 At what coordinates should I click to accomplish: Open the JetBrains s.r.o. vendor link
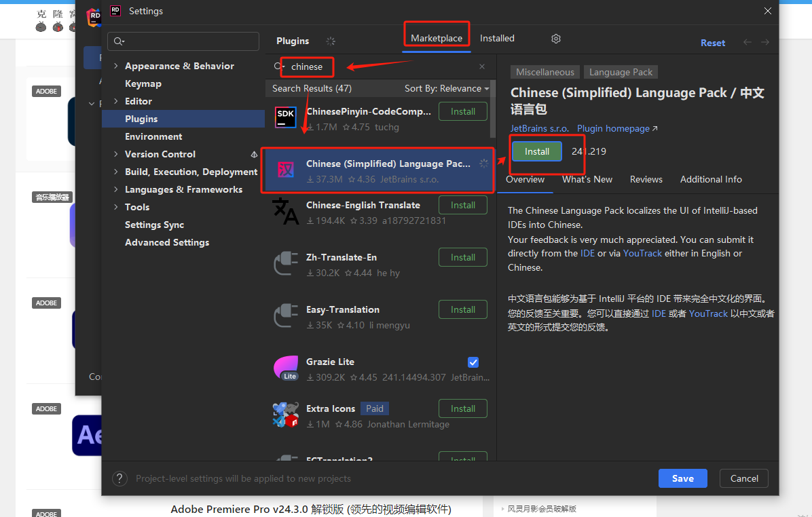point(540,128)
